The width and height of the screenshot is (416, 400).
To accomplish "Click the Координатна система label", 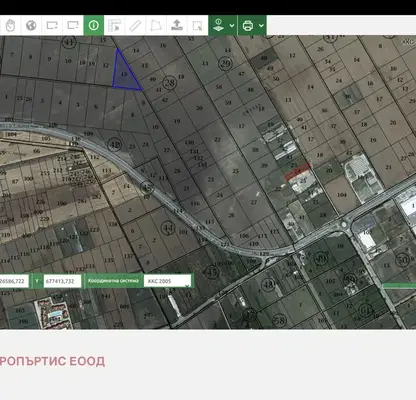I will 113,281.
